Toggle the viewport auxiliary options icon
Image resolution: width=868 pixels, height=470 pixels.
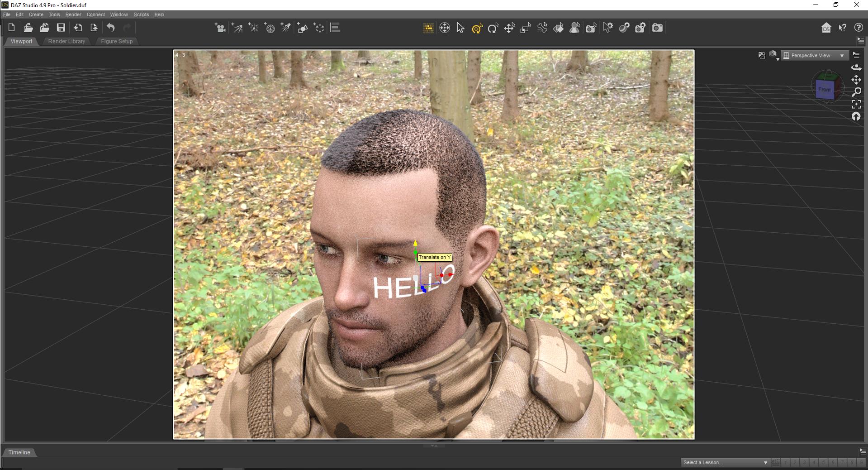click(x=762, y=55)
